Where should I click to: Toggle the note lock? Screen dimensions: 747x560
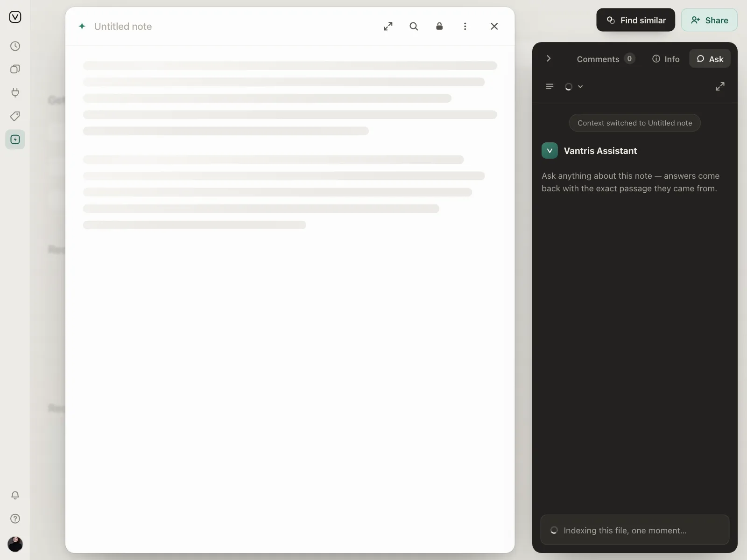[439, 26]
